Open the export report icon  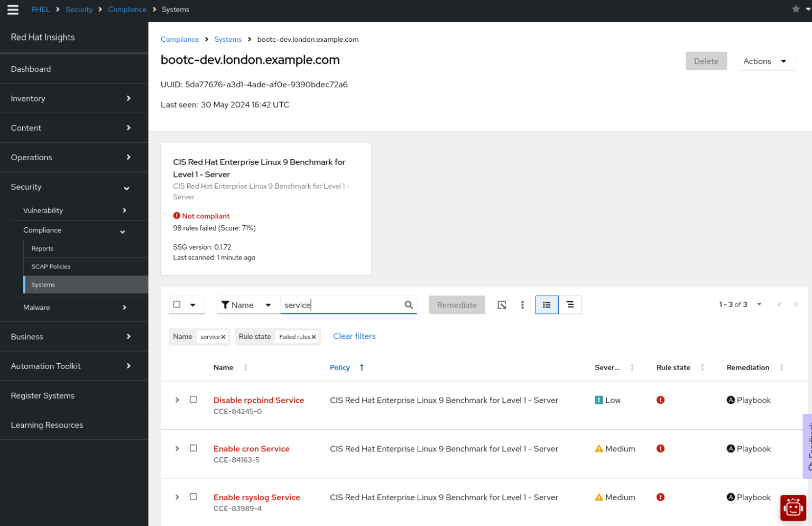[x=502, y=304]
